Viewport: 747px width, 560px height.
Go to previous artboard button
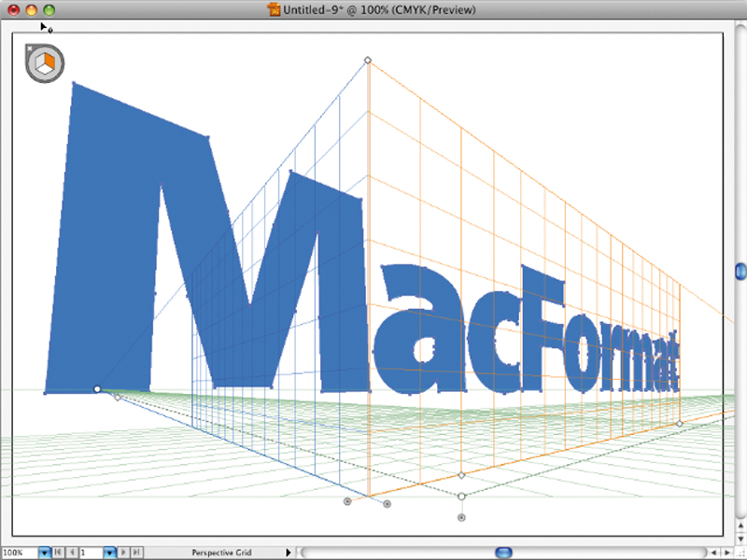pos(72,553)
